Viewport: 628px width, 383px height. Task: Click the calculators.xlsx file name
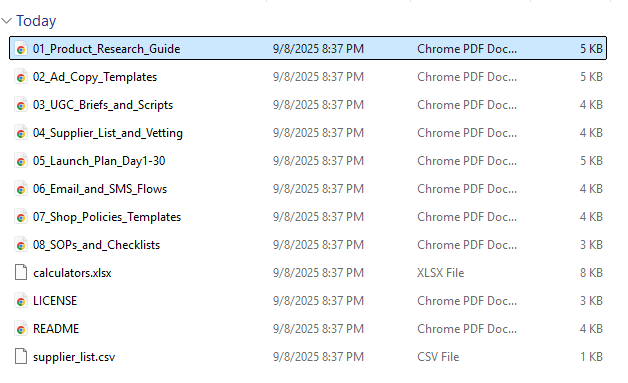click(x=72, y=273)
